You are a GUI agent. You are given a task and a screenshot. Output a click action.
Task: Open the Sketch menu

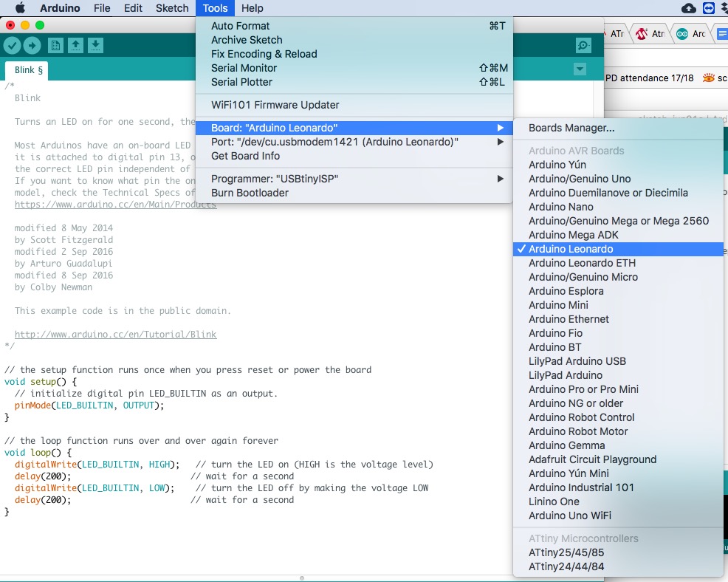pos(171,8)
